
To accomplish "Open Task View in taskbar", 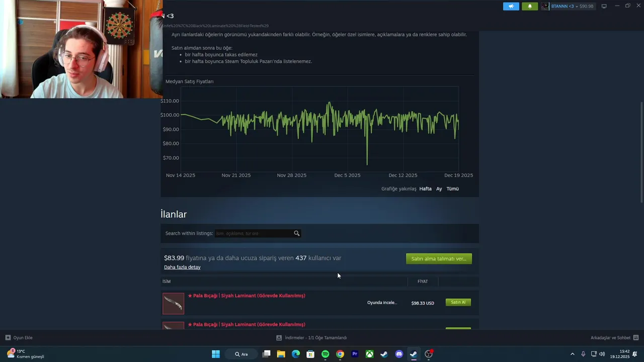I will tap(267, 354).
